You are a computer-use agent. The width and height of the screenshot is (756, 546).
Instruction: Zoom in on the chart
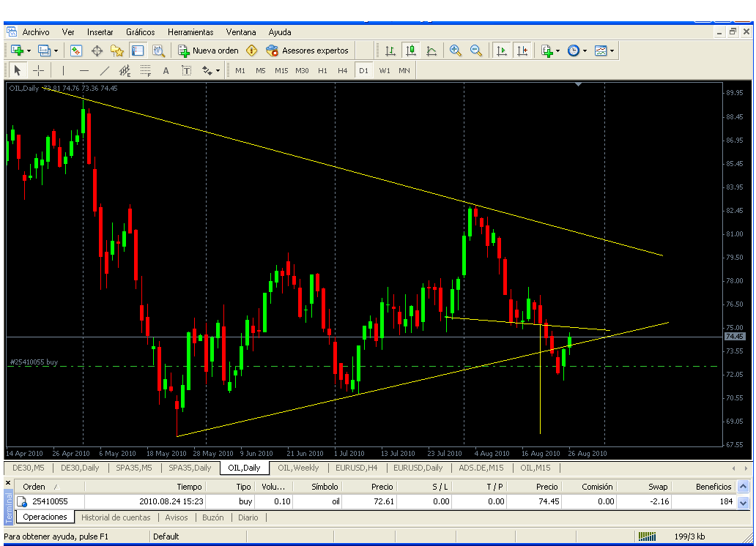click(x=455, y=51)
